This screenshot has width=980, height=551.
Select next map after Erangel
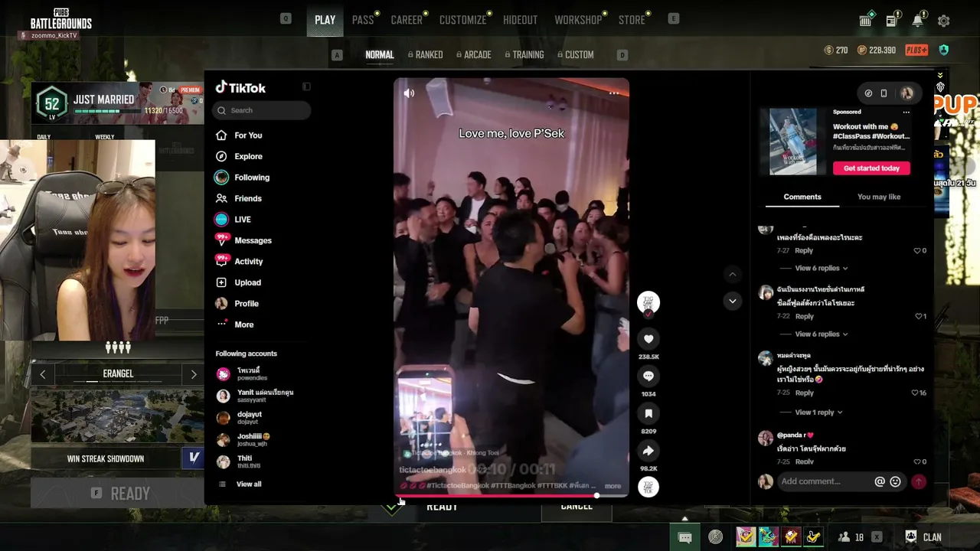tap(193, 374)
